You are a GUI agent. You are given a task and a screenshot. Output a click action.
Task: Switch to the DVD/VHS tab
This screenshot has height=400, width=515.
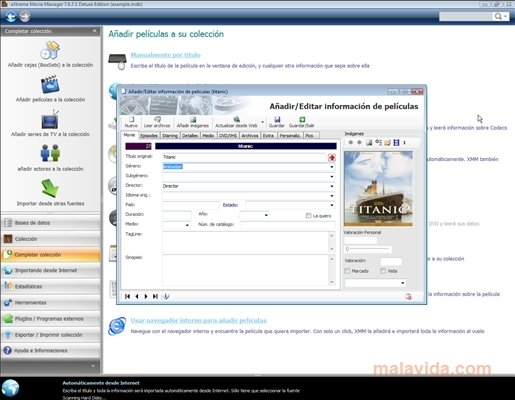(228, 135)
